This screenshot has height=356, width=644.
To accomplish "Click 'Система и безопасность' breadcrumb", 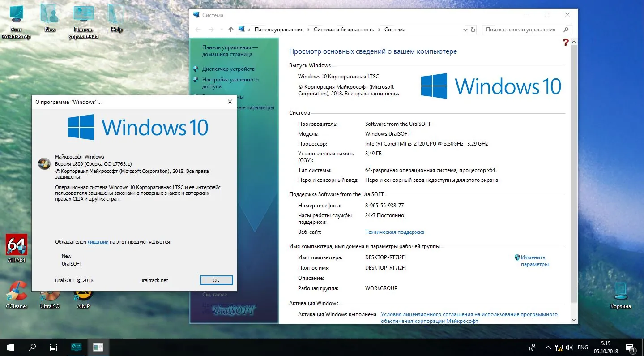I will 344,30.
